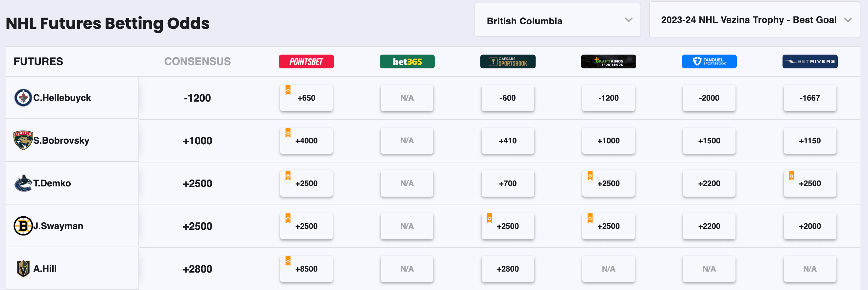The width and height of the screenshot is (868, 290).
Task: Click the Boston Bruins logo beside J.Swayman
Action: pos(23,226)
